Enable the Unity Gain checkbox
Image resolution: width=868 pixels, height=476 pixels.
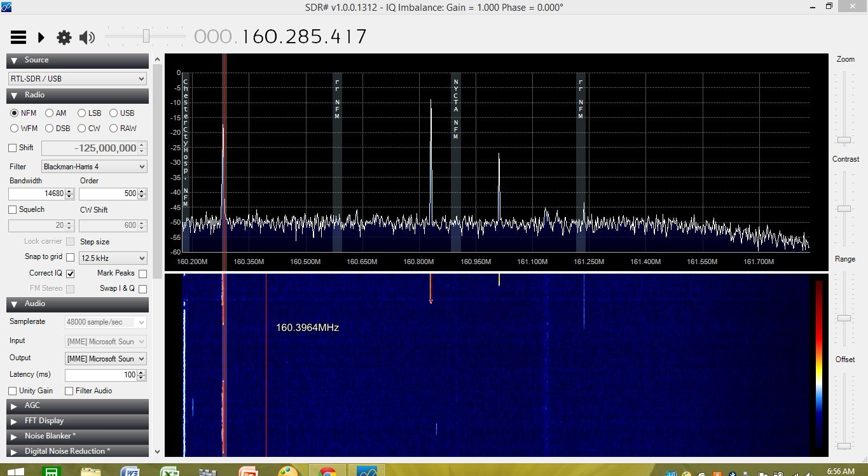pyautogui.click(x=13, y=391)
